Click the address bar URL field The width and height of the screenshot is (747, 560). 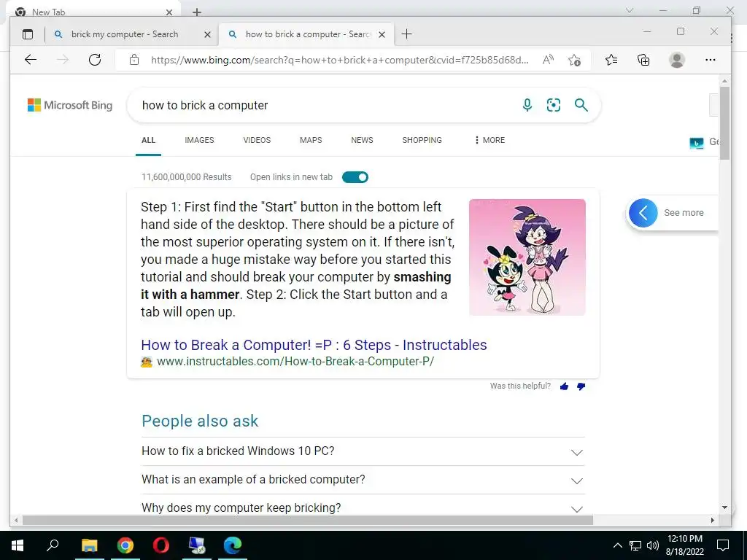tap(339, 60)
